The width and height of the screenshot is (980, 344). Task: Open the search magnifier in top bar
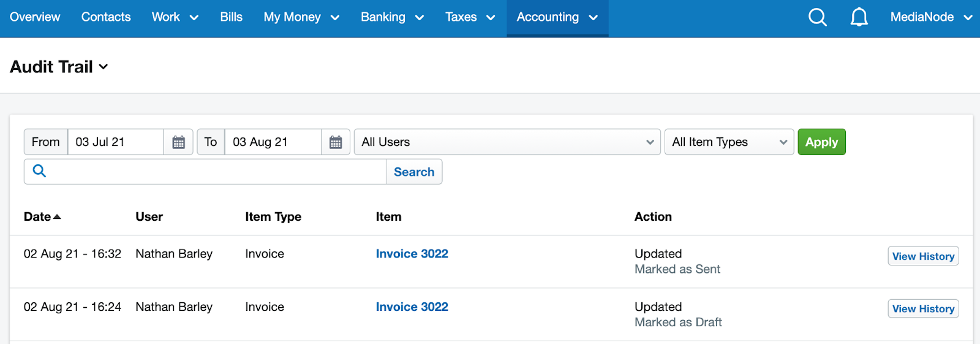click(818, 17)
